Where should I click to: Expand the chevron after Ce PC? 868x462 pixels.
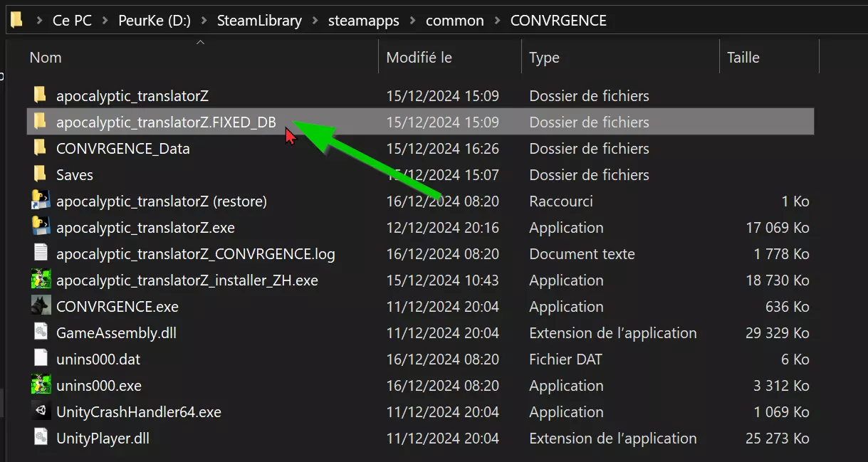coord(105,21)
